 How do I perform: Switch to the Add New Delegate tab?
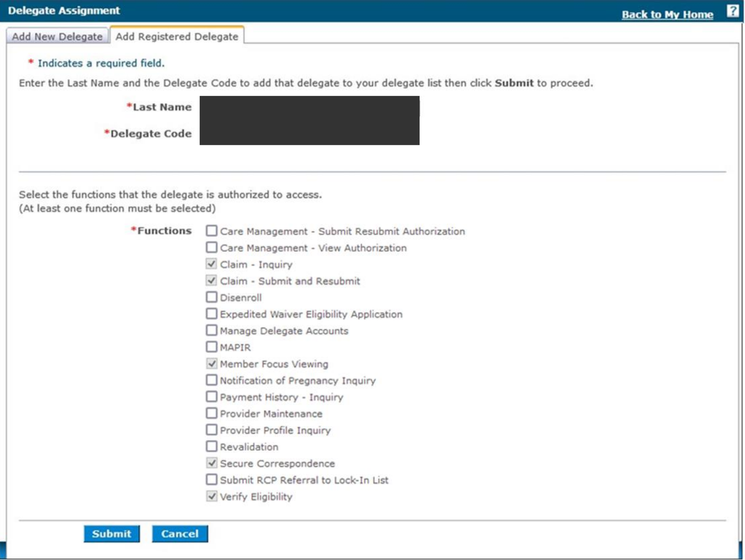[57, 36]
